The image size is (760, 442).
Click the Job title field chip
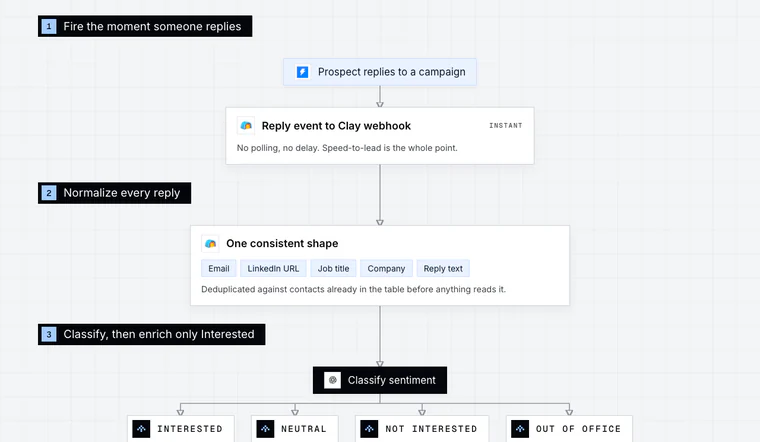tap(333, 268)
